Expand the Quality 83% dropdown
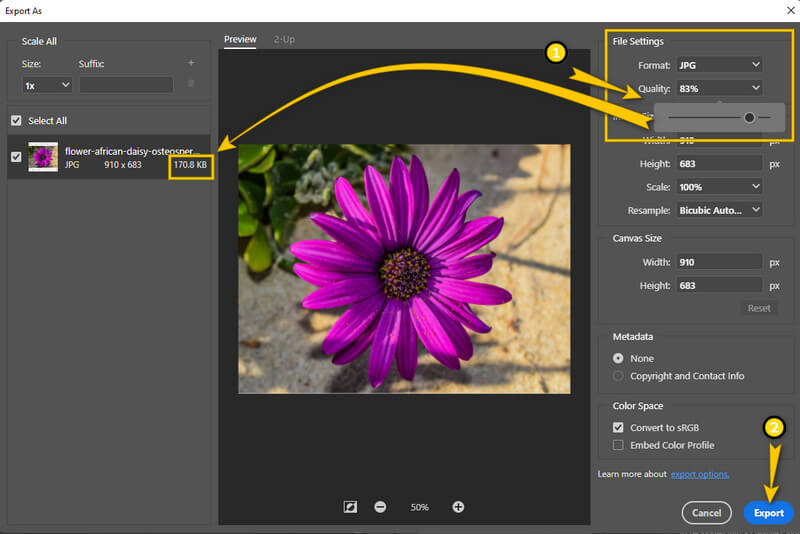The height and width of the screenshot is (534, 800). [x=718, y=88]
